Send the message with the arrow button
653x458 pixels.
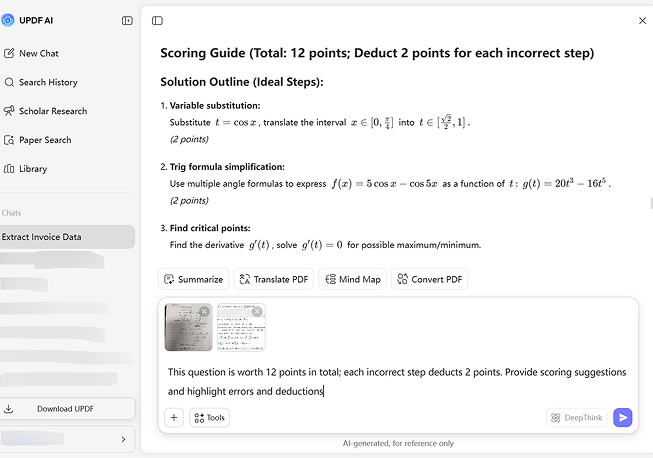click(x=622, y=417)
